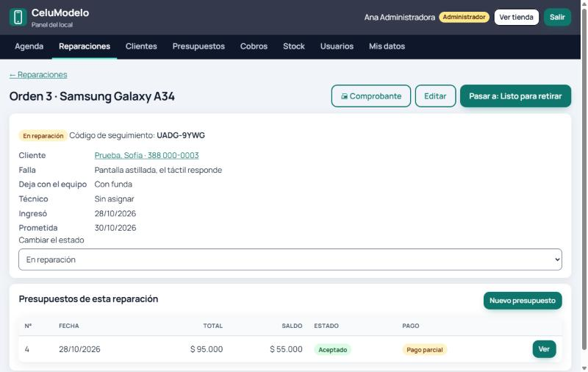
Task: Click the Pago parcial badge
Action: point(425,350)
